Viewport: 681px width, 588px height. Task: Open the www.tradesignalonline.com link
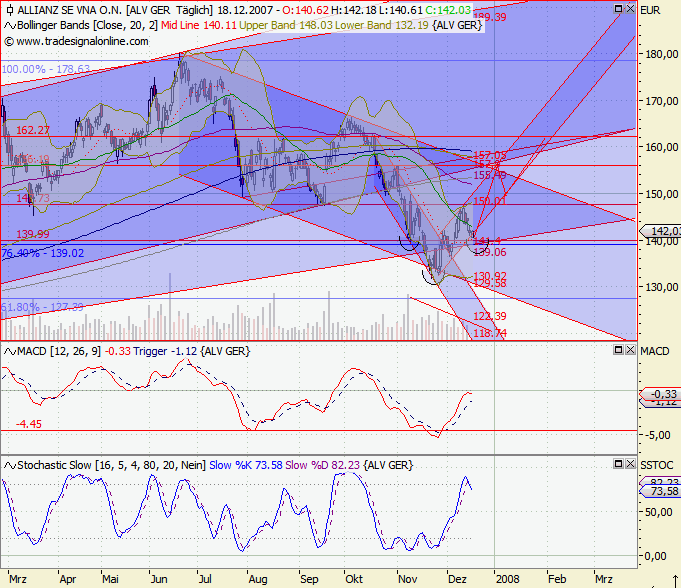click(81, 41)
